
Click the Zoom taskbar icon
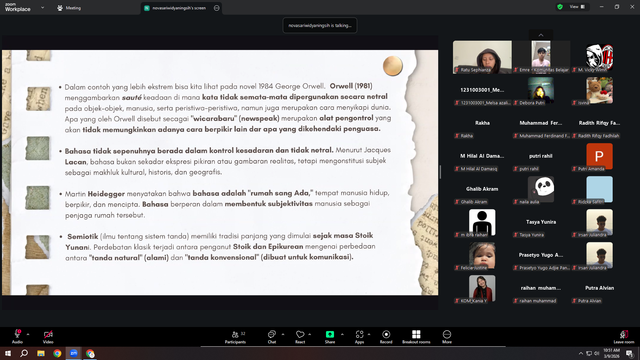coord(73,353)
